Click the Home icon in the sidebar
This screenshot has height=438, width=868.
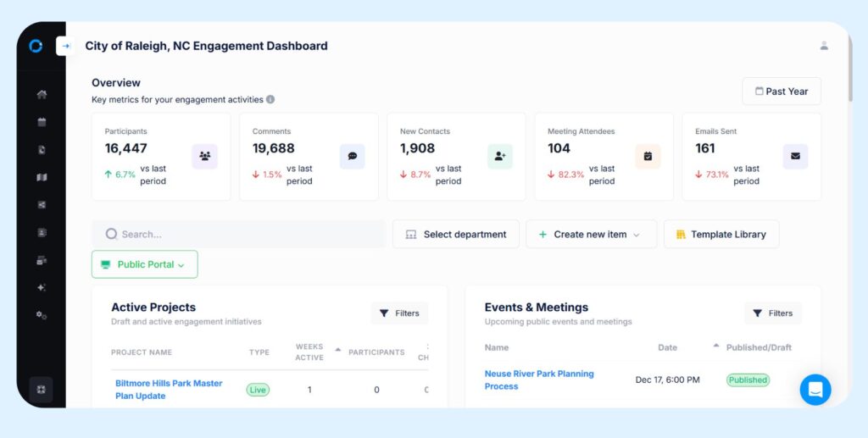pyautogui.click(x=42, y=95)
